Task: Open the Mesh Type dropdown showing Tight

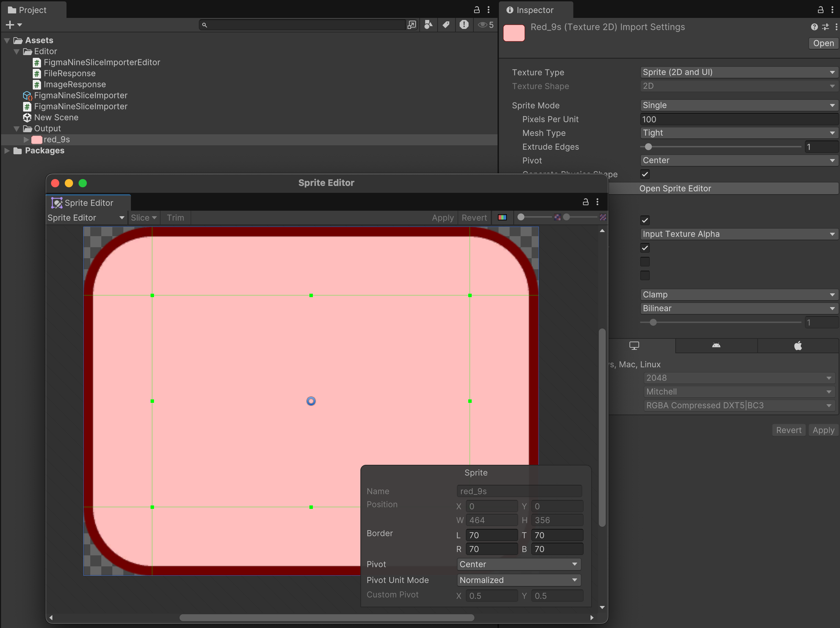Action: pyautogui.click(x=738, y=133)
